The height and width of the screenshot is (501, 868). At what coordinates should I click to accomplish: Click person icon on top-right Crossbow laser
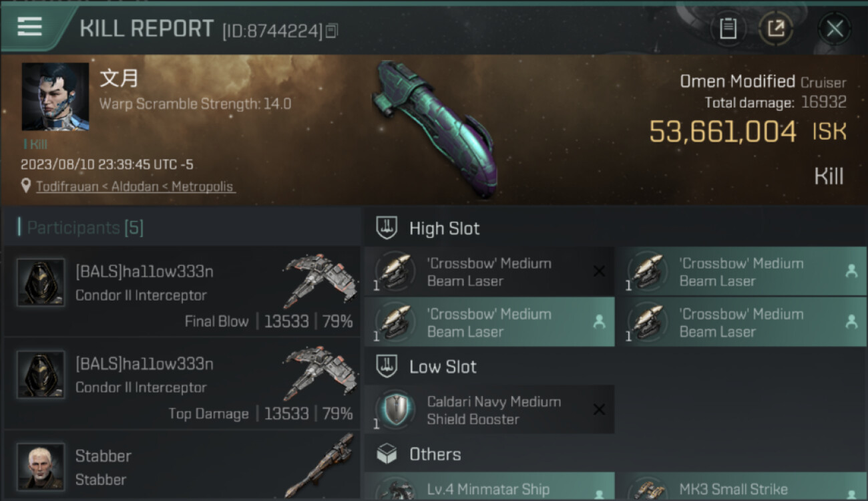click(851, 271)
